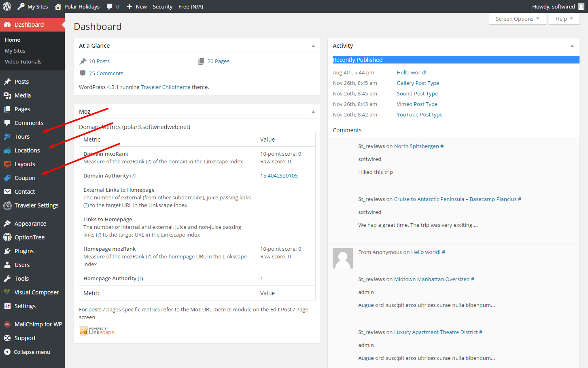
Task: Click the OptionTree icon in sidebar
Action: pos(7,237)
